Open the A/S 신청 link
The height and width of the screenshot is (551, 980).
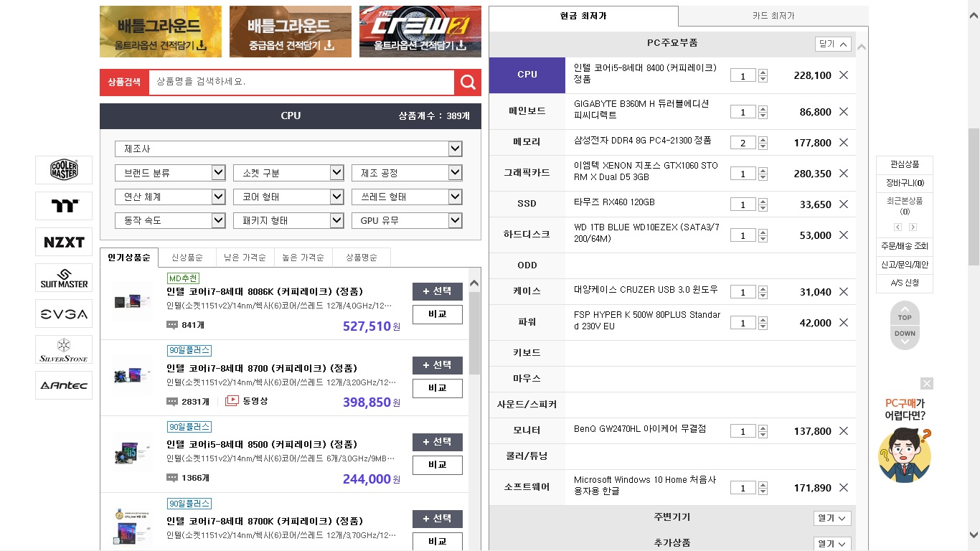click(x=905, y=283)
